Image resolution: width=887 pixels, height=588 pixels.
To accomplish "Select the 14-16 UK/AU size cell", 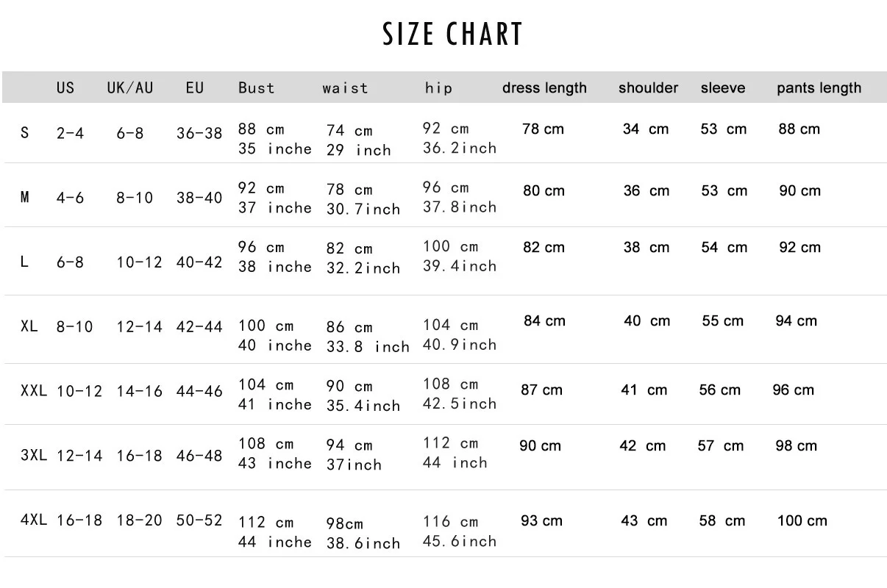I will click(x=139, y=391).
